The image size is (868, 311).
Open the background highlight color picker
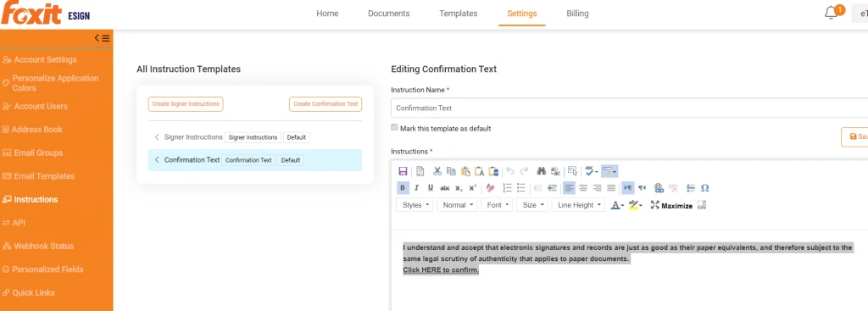(636, 205)
